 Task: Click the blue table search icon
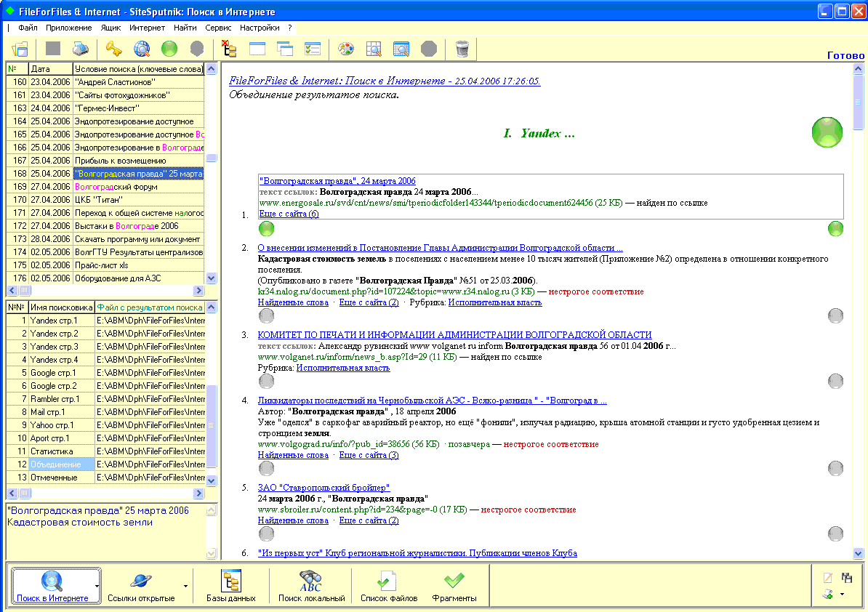click(401, 49)
